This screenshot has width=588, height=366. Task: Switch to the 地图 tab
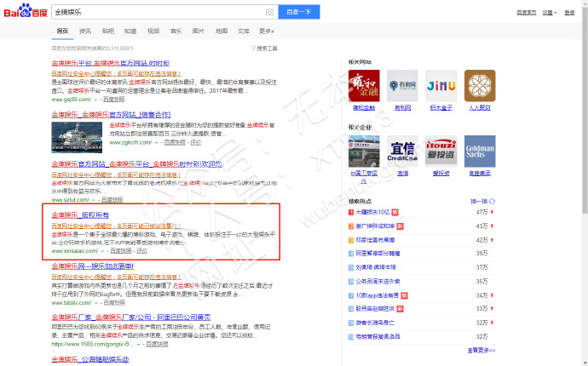(222, 31)
